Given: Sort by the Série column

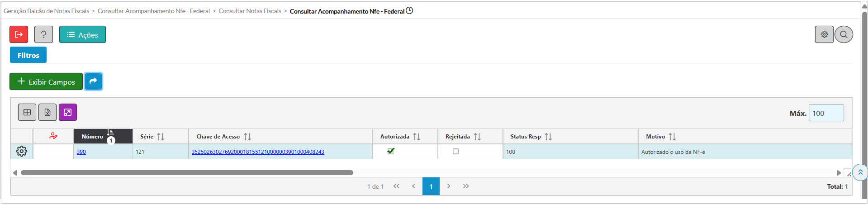Looking at the screenshot, I should [x=160, y=137].
